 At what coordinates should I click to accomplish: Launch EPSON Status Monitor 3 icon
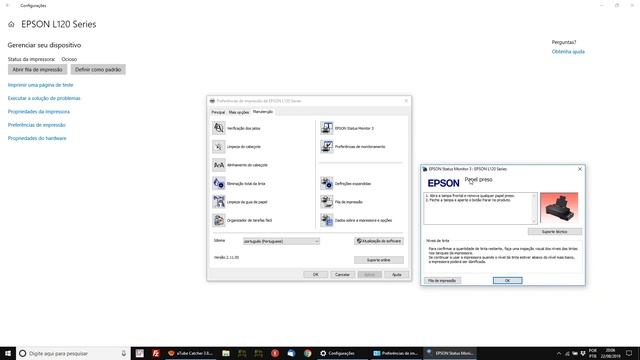tap(327, 128)
